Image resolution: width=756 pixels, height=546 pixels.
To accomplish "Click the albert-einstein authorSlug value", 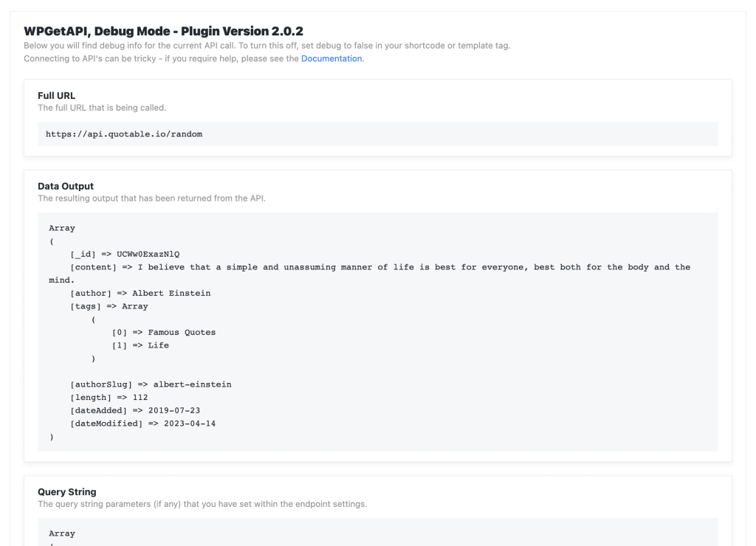I will coord(192,384).
